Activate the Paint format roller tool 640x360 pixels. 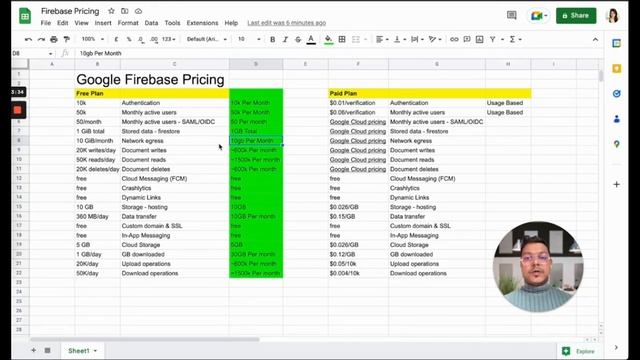pyautogui.click(x=67, y=39)
